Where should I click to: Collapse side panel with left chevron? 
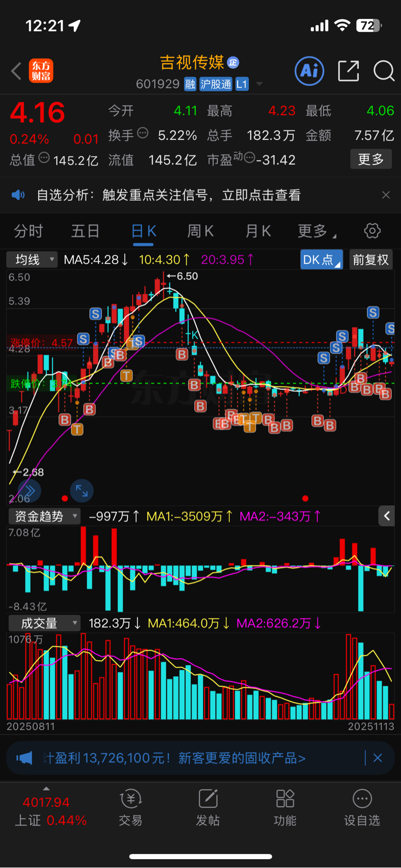pyautogui.click(x=386, y=516)
